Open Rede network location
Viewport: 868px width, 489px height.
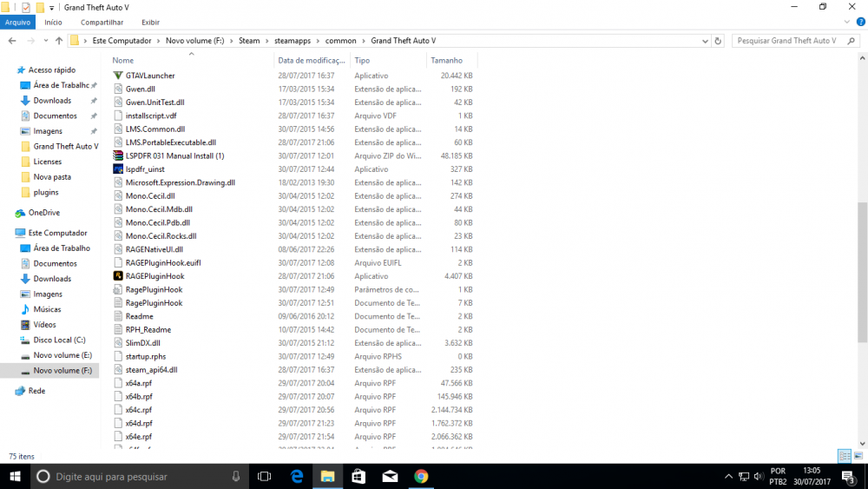tap(36, 391)
